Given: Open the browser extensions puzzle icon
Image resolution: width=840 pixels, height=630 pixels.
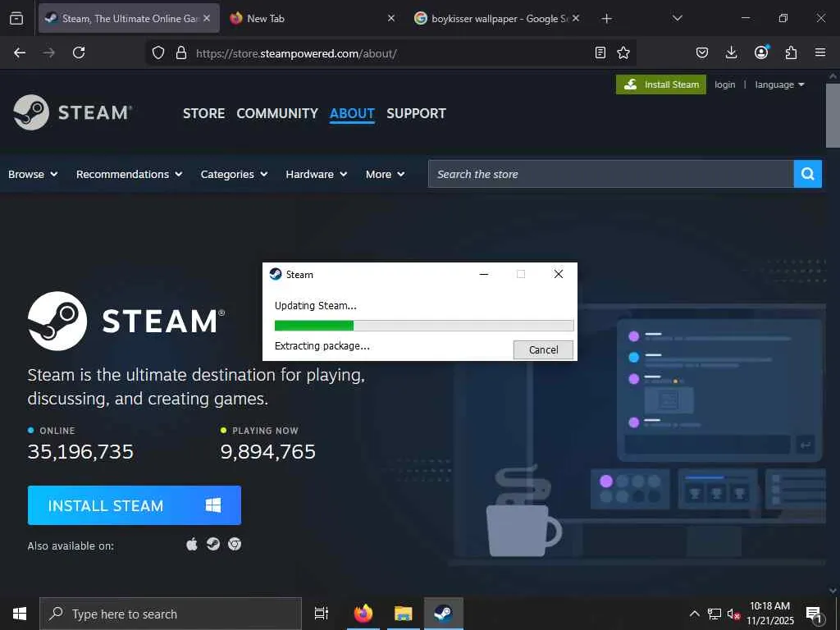Looking at the screenshot, I should [x=791, y=52].
